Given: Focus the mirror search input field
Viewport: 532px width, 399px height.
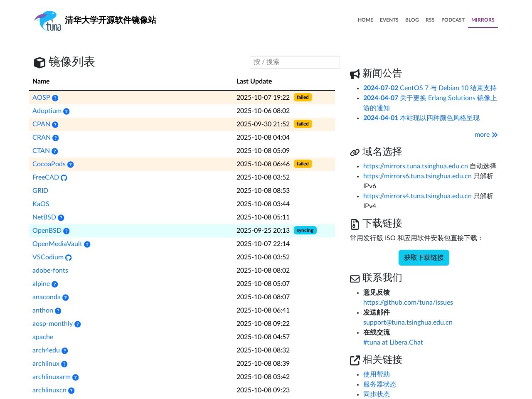Looking at the screenshot, I should [295, 62].
